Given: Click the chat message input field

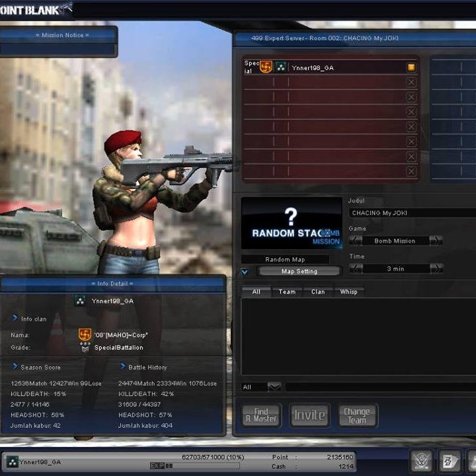Looking at the screenshot, I should (x=381, y=387).
